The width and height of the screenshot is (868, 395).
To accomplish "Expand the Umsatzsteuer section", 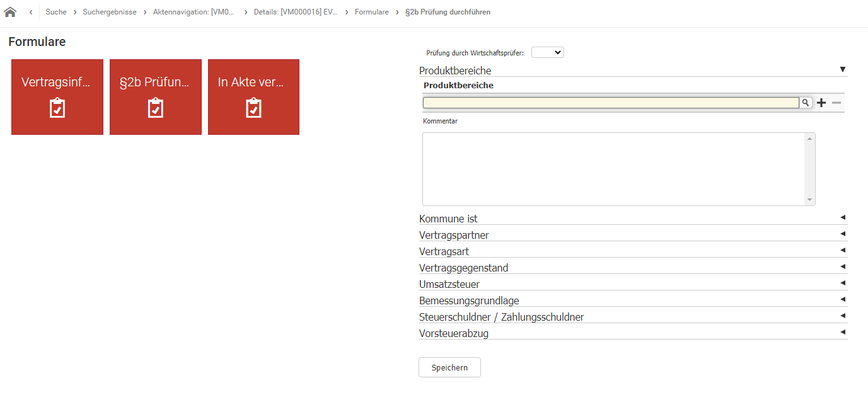I will point(842,283).
